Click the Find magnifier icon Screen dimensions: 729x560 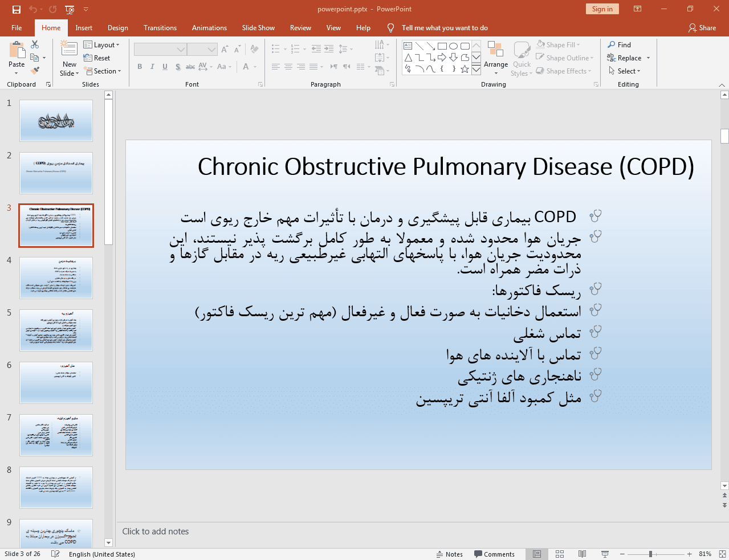[612, 44]
